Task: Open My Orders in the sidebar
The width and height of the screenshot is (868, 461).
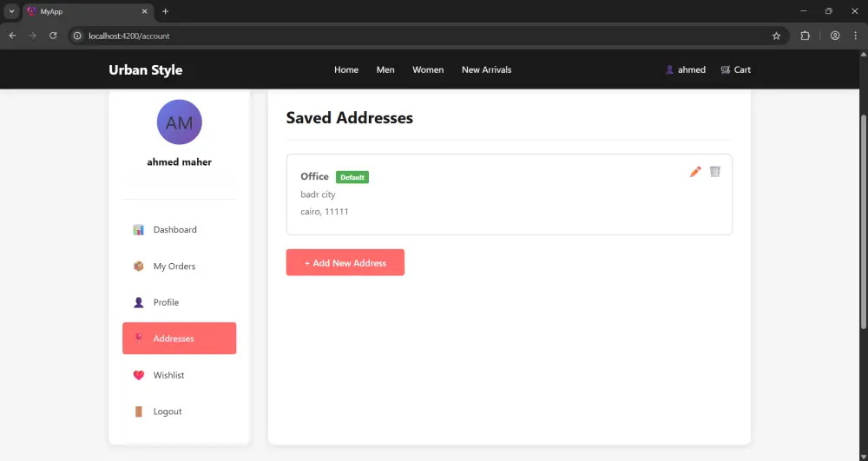Action: coord(180,267)
